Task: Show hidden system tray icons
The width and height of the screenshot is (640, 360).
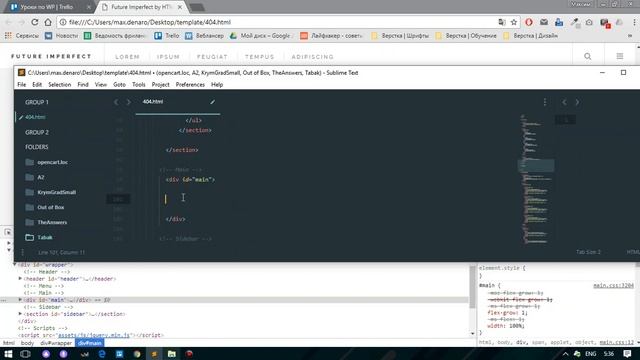Action: (565, 354)
